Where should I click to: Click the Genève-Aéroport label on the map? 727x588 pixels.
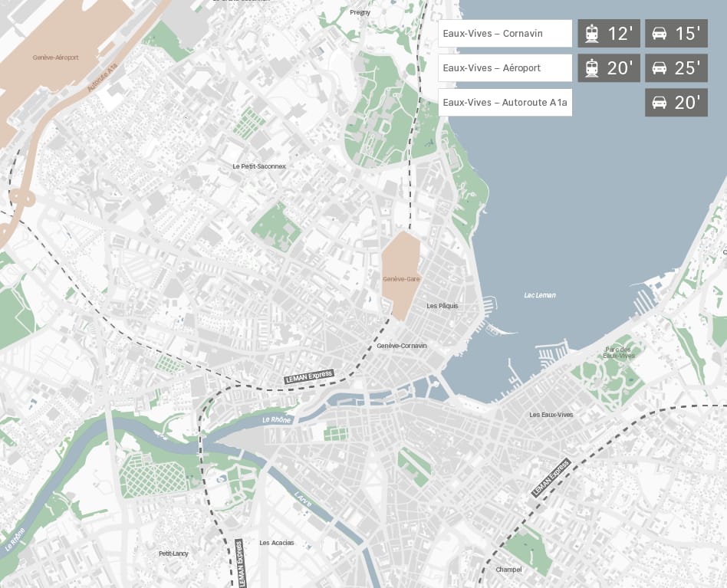point(55,57)
